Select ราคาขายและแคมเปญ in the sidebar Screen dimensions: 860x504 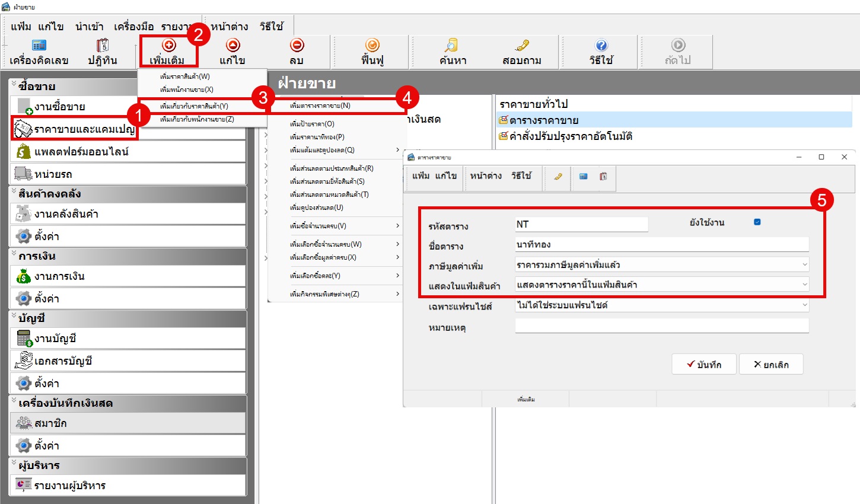point(84,129)
